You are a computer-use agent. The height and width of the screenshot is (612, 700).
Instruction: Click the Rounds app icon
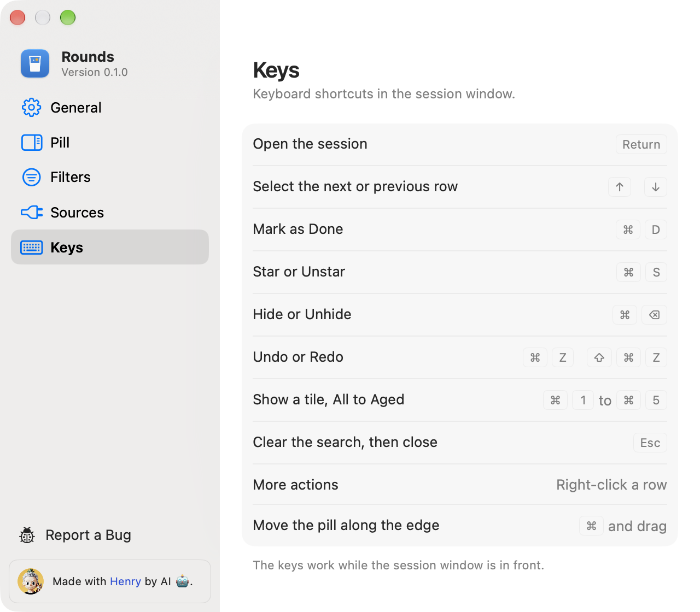[35, 63]
